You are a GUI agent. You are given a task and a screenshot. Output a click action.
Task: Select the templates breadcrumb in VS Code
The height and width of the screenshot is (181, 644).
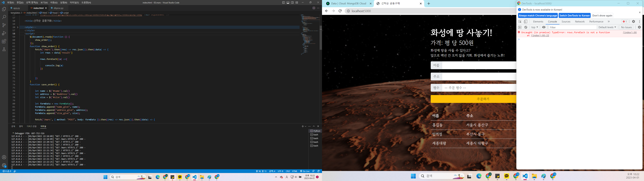[15, 13]
